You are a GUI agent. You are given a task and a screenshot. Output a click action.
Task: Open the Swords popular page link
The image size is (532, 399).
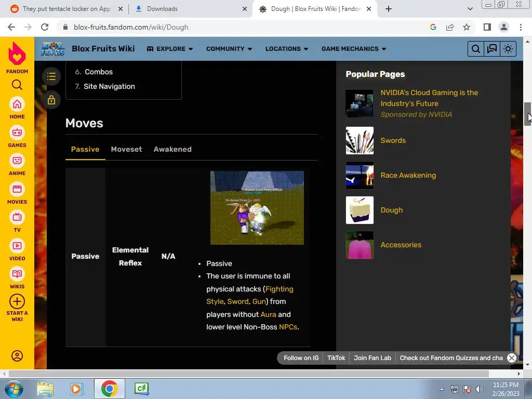tap(393, 140)
